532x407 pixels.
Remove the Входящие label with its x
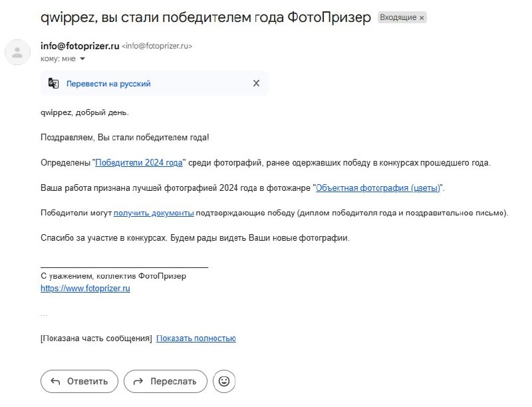click(x=422, y=18)
